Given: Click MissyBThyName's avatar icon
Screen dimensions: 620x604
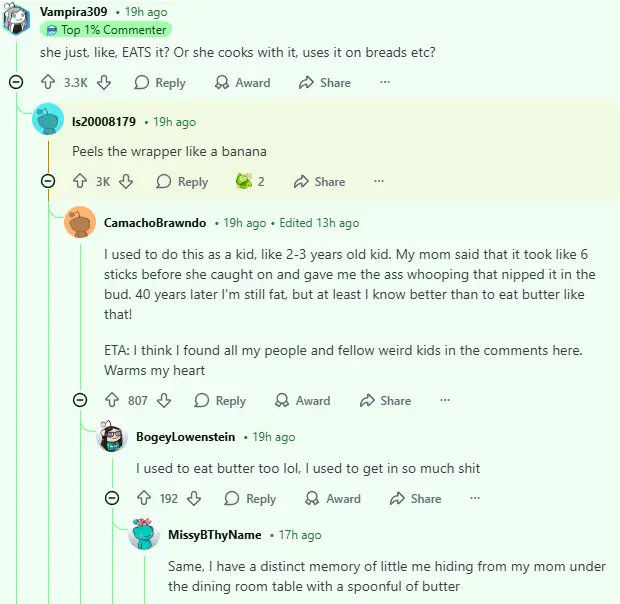Looking at the screenshot, I should click(145, 535).
